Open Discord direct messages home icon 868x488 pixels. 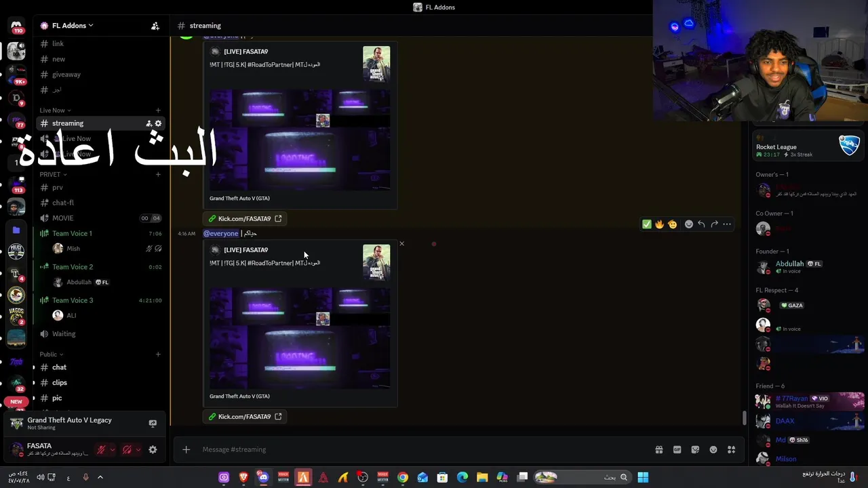[x=16, y=26]
